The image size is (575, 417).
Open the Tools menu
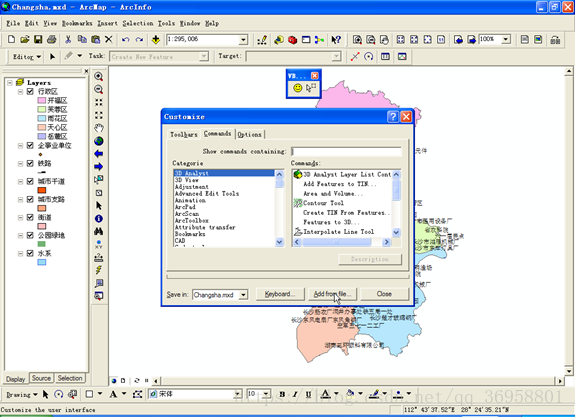(x=166, y=23)
